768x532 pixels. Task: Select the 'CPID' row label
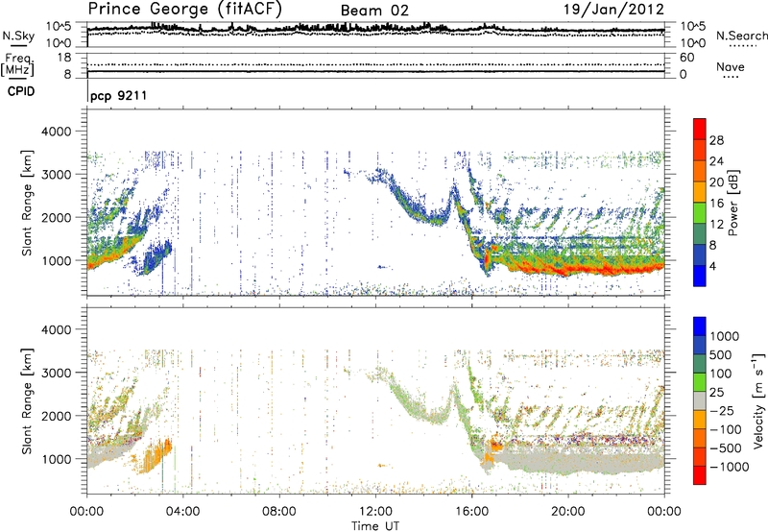pos(21,91)
